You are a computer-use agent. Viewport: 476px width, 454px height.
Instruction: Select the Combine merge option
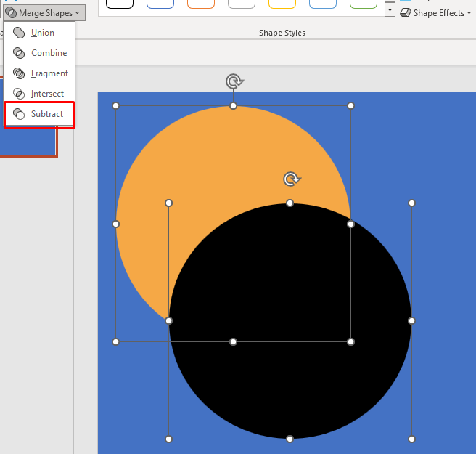point(49,53)
